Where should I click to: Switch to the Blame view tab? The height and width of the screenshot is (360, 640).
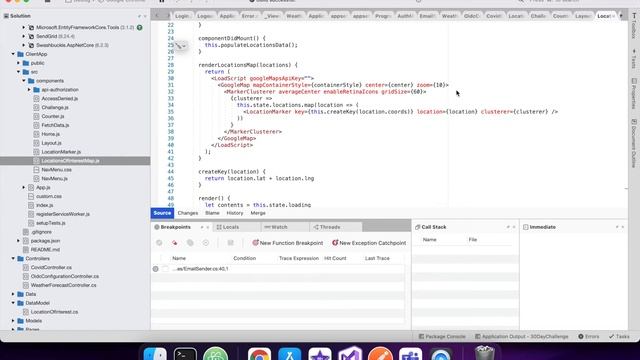[x=212, y=213]
